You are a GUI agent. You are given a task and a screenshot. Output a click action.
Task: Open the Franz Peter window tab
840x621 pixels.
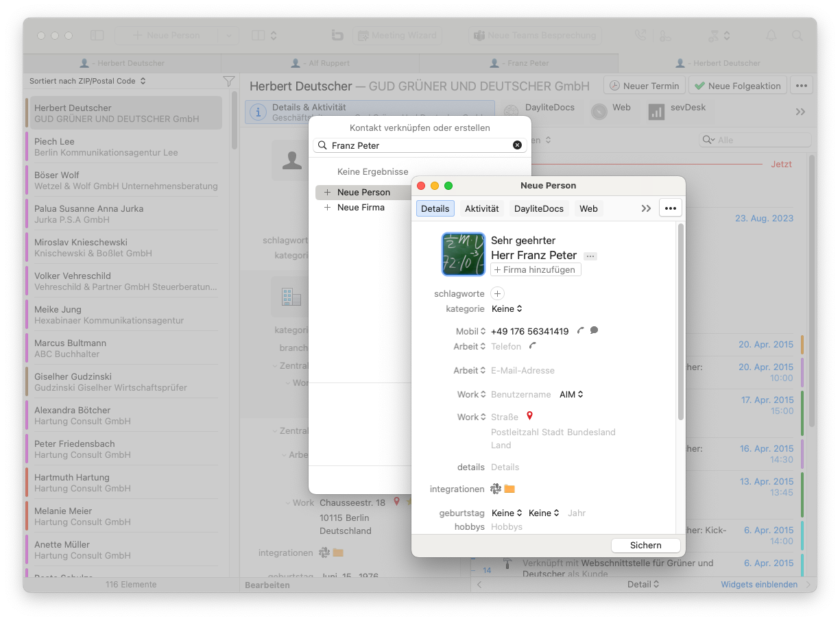(x=519, y=63)
